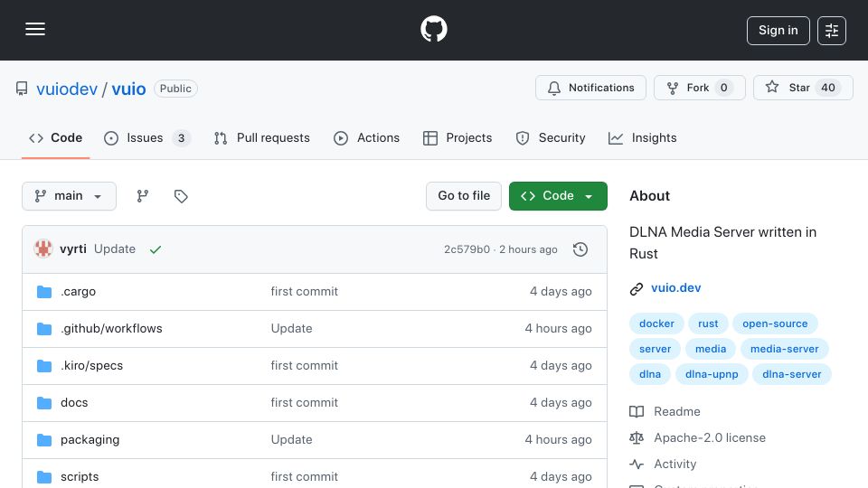Open the docs folder
Screen dimensions: 868x488
click(x=74, y=403)
